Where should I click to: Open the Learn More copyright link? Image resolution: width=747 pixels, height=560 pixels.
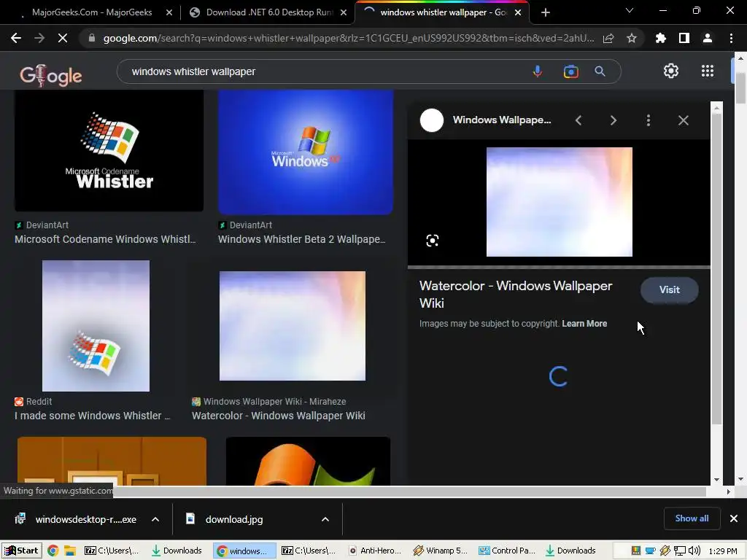(584, 324)
